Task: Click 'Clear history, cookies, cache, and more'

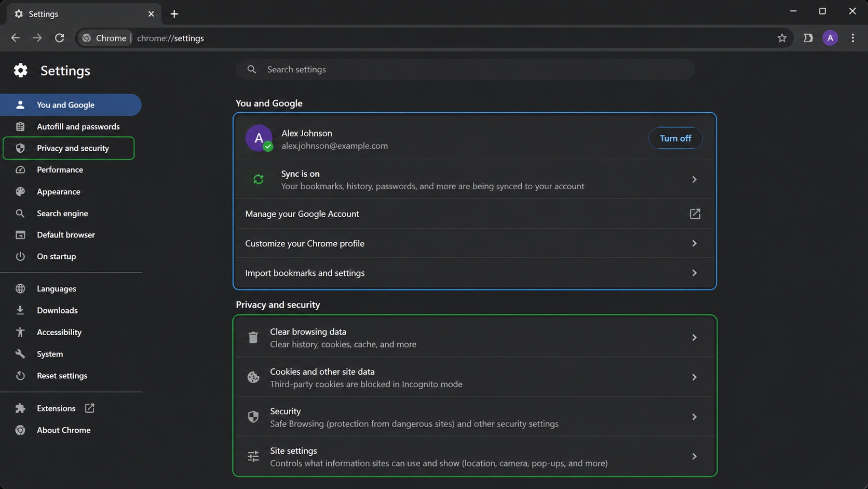Action: coord(343,344)
